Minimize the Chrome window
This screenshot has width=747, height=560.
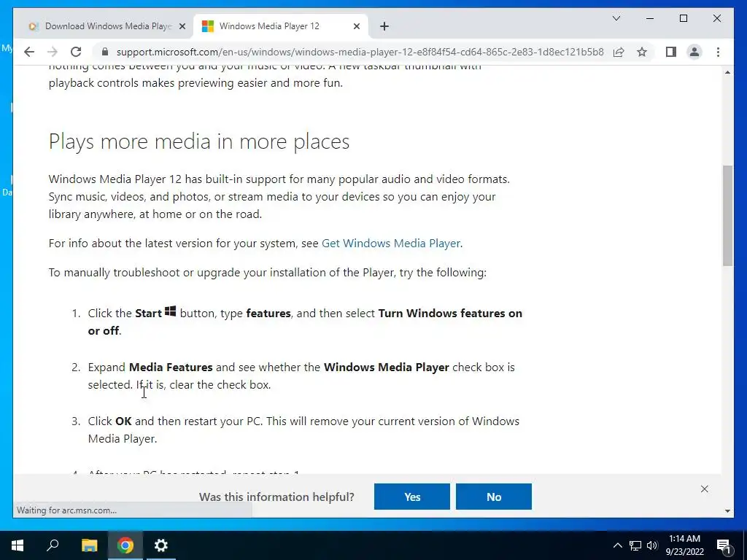[x=650, y=18]
